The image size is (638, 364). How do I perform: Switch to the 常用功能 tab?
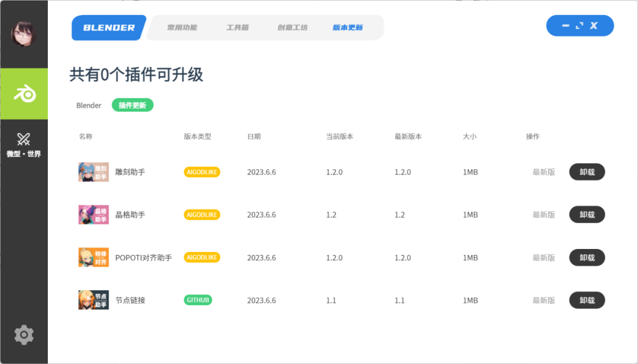tap(182, 28)
